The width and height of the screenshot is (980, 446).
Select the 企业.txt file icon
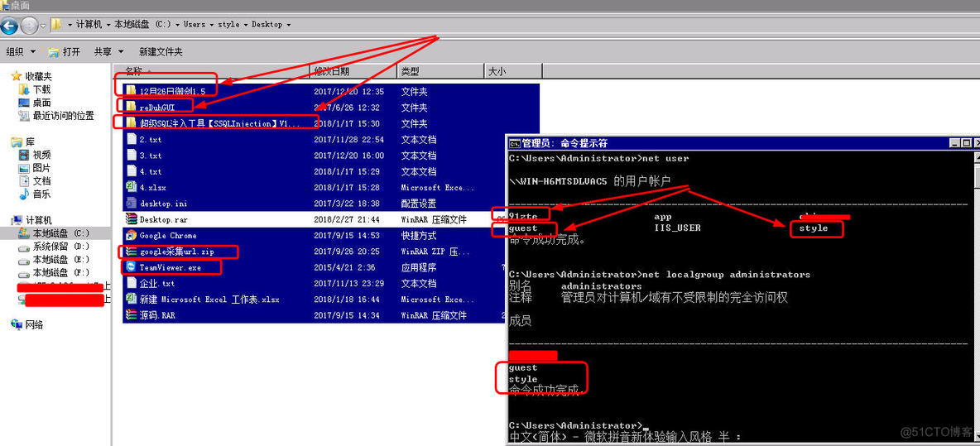[132, 283]
